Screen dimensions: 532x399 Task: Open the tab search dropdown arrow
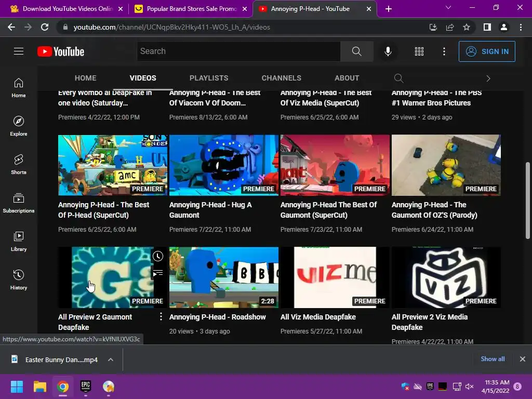pyautogui.click(x=448, y=7)
